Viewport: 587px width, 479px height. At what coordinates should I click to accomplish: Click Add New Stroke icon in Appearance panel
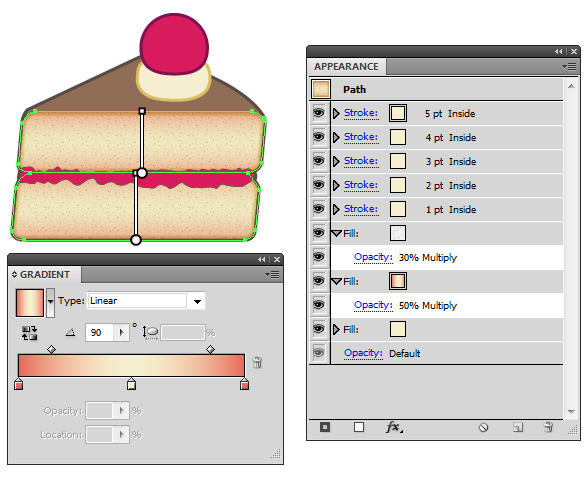(x=359, y=427)
